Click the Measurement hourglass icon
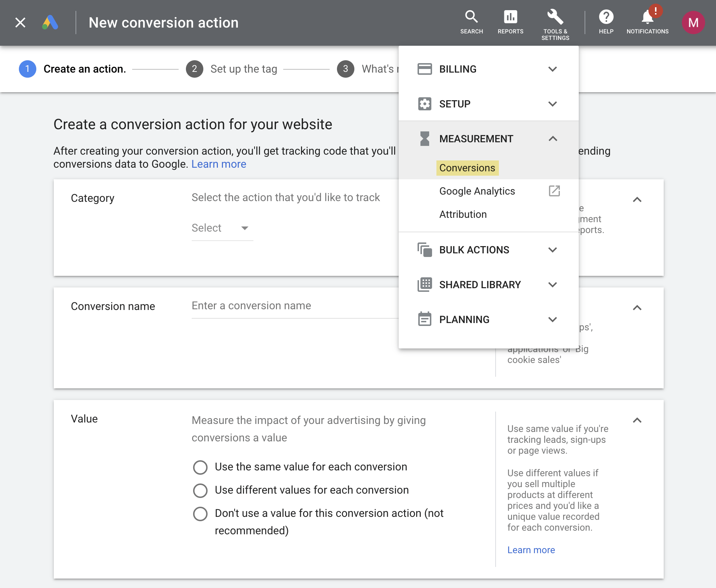The width and height of the screenshot is (716, 588). coord(424,139)
